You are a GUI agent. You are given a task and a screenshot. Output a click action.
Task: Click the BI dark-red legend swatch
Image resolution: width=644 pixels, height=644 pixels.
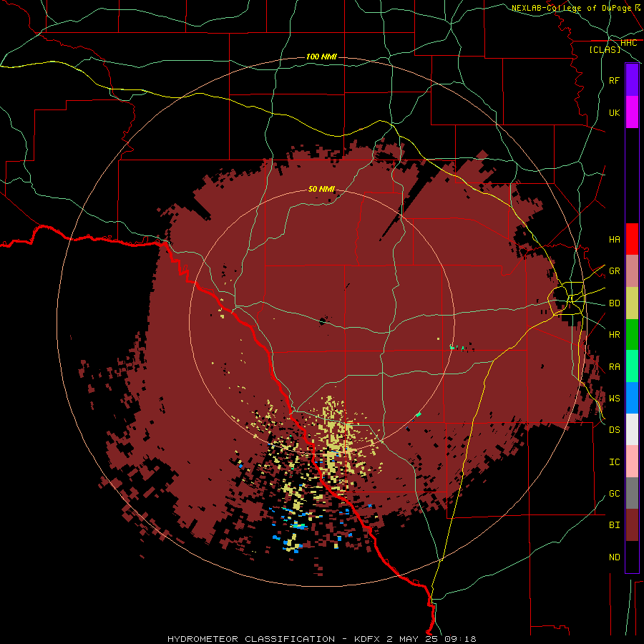tap(632, 525)
